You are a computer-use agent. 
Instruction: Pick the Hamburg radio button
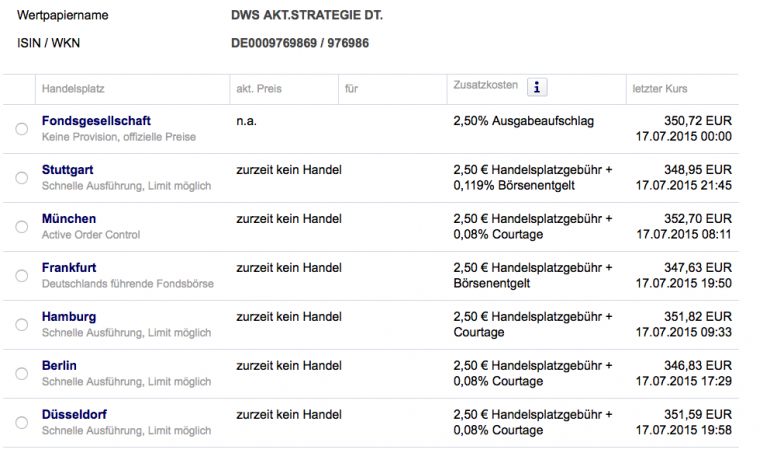click(22, 325)
